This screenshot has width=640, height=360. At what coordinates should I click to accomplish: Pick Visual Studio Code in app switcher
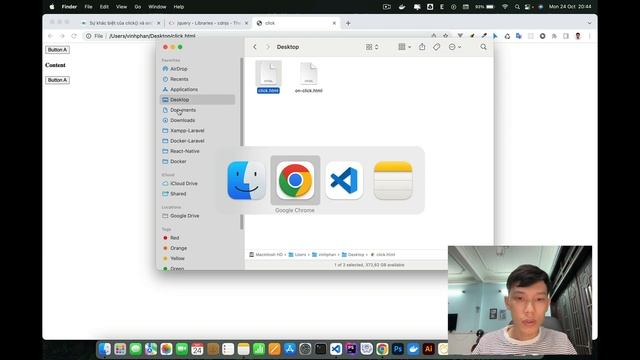coord(344,180)
